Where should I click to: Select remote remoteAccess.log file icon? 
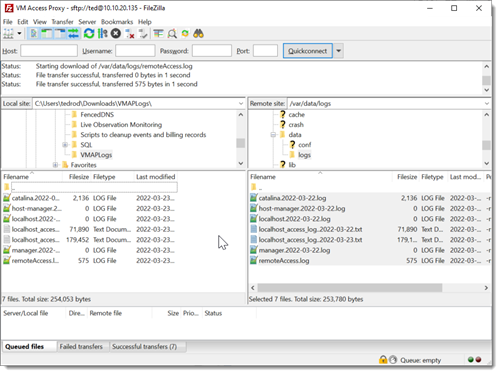[254, 260]
